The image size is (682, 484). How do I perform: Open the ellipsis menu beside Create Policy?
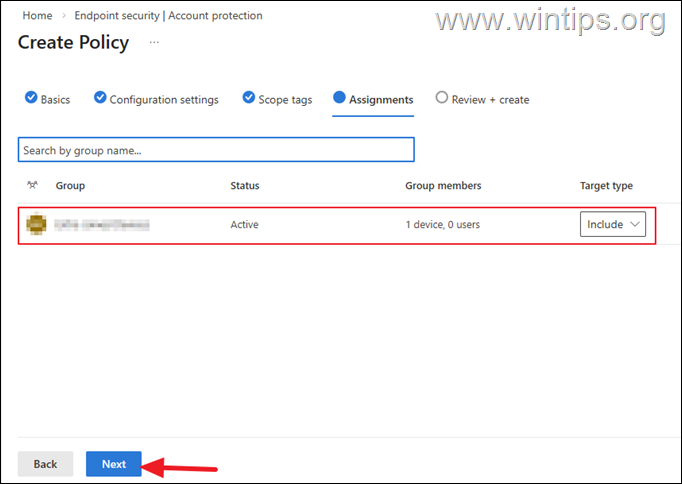[x=154, y=42]
